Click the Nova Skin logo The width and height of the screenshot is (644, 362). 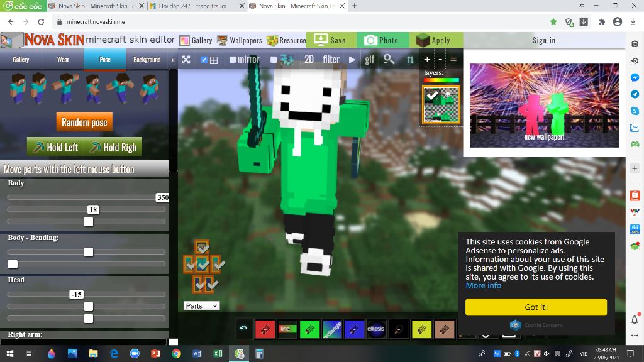point(54,40)
